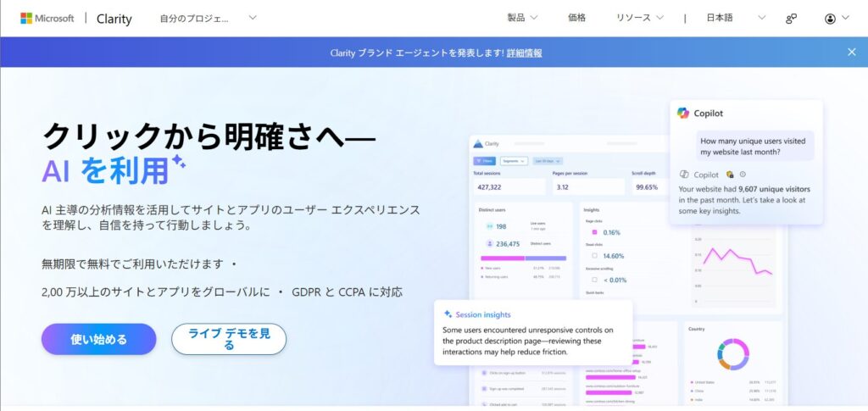The image size is (868, 411).
Task: Click the Session insights sparkle icon
Action: coord(448,314)
